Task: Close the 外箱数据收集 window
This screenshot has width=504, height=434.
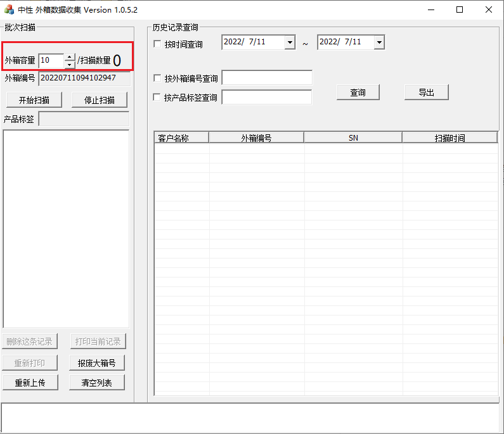Action: click(x=489, y=10)
